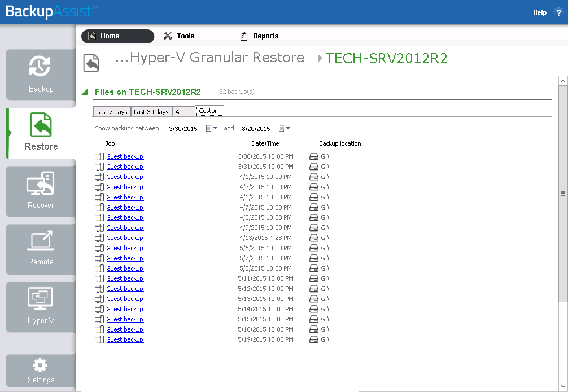Click the job icon for 5/15/2015 backup
The width and height of the screenshot is (568, 392).
(99, 319)
